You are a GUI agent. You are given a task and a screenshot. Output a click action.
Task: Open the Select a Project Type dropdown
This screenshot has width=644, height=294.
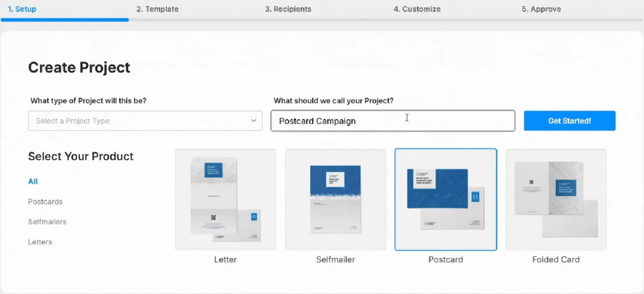click(x=145, y=121)
